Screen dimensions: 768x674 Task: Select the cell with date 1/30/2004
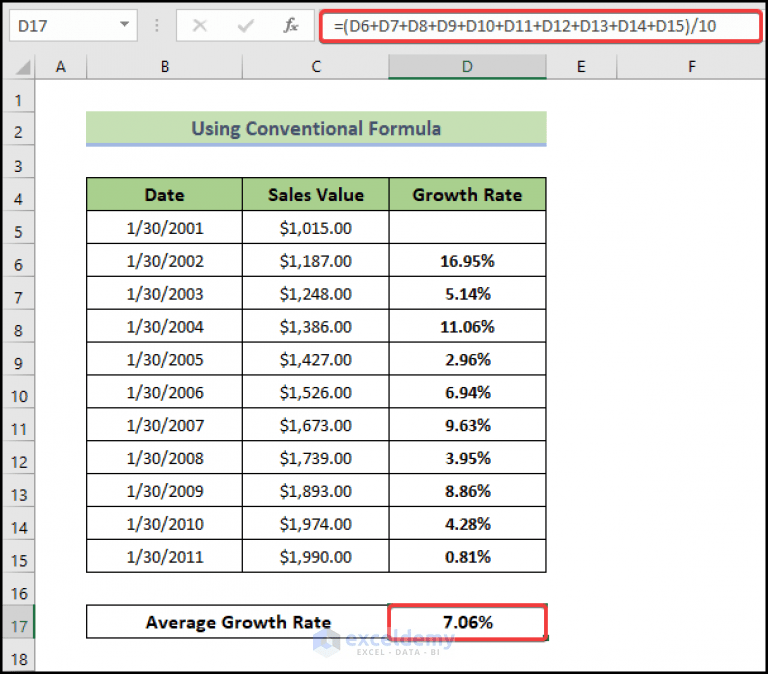165,326
